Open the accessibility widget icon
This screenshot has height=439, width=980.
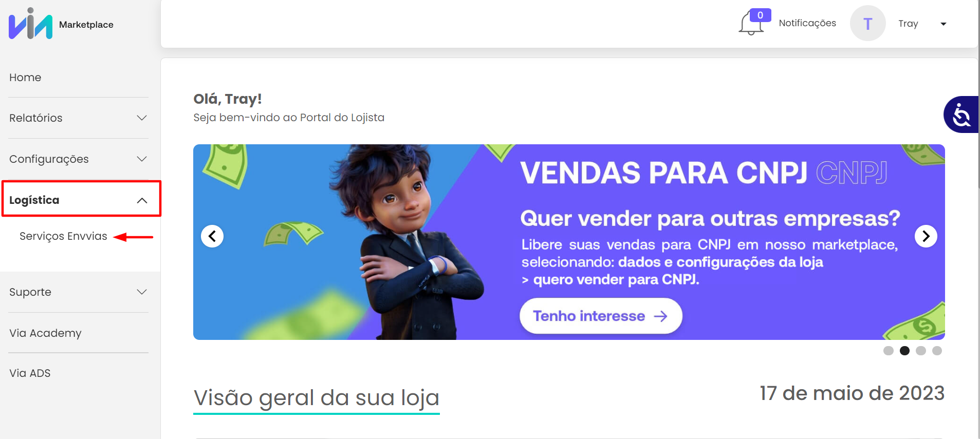(961, 114)
